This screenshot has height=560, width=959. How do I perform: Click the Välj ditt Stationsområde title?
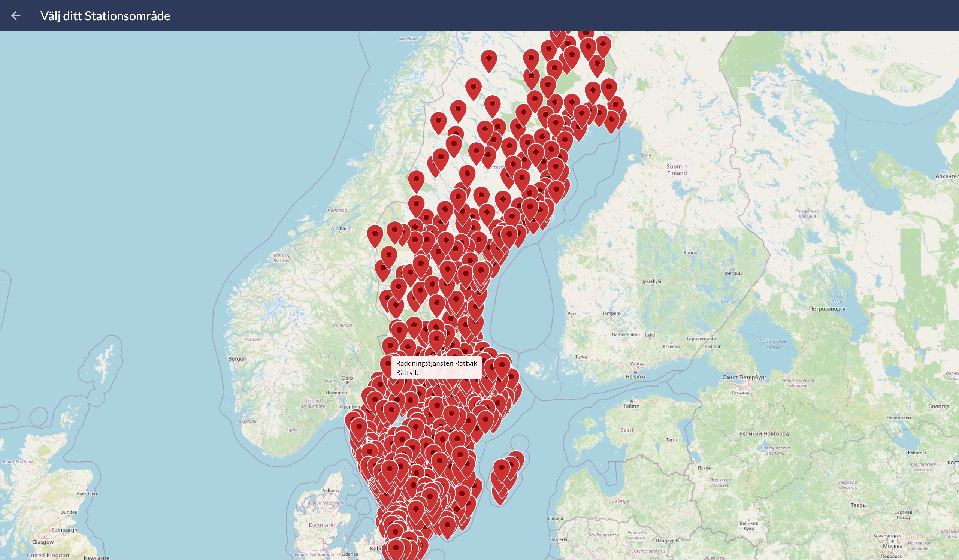point(105,16)
